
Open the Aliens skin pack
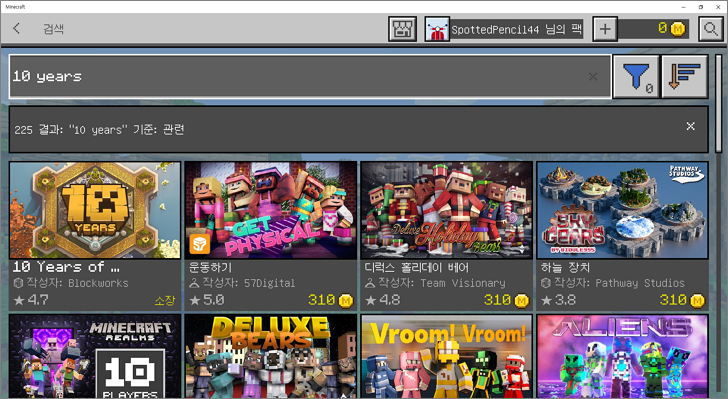[x=622, y=356]
